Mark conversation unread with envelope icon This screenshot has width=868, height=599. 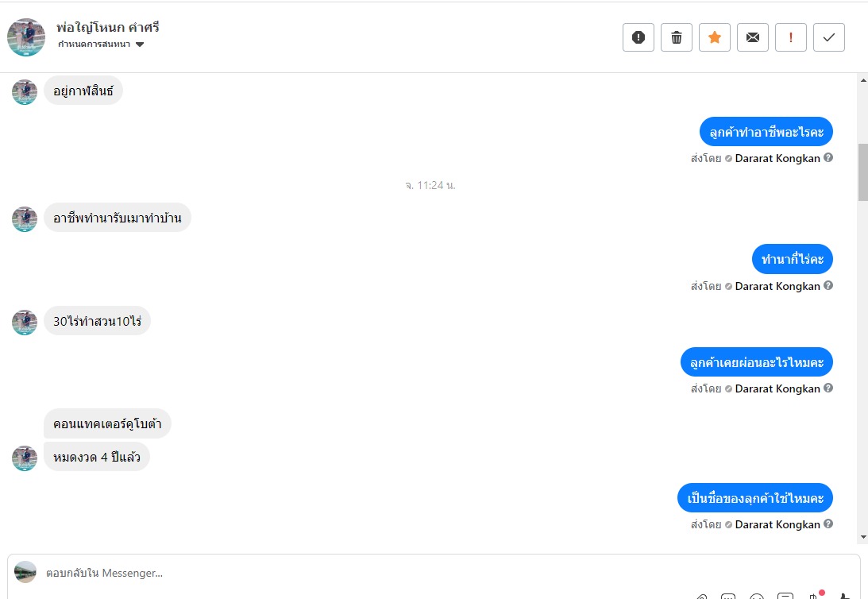pyautogui.click(x=753, y=37)
